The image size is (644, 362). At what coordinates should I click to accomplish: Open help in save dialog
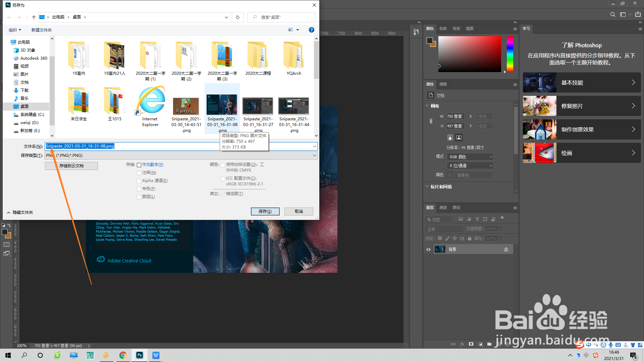coord(312,30)
